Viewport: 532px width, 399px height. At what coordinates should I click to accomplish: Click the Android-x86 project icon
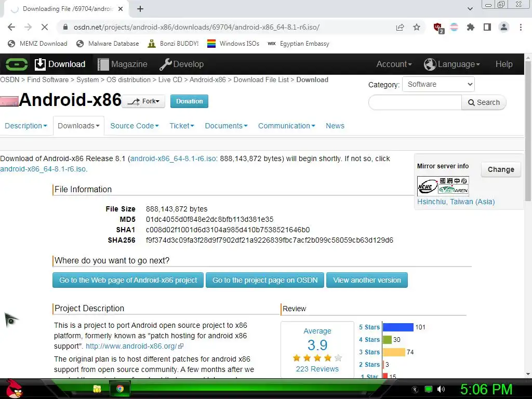pos(9,101)
